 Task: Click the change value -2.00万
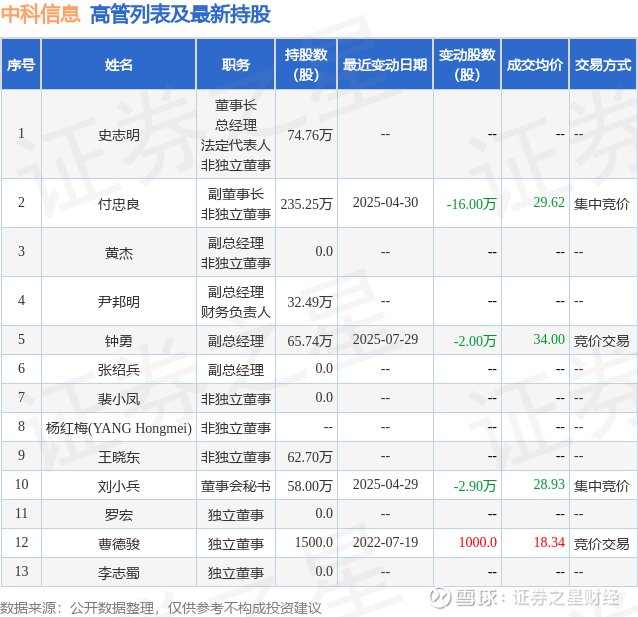coord(475,340)
